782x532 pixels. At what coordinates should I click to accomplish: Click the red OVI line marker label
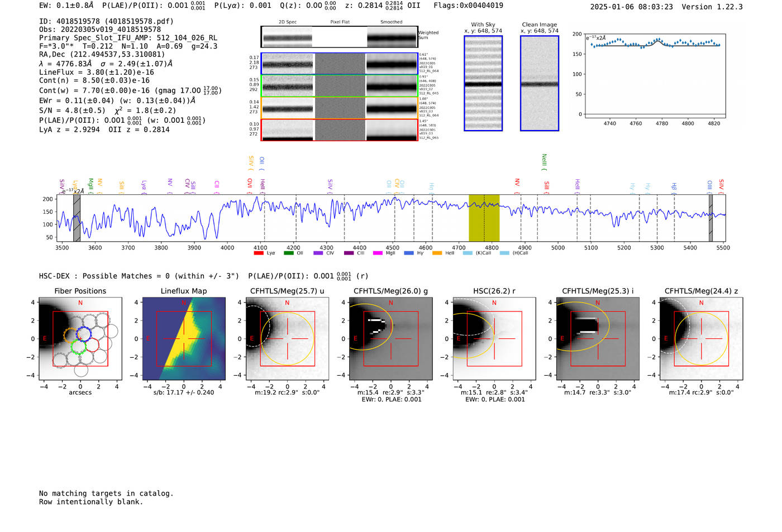[250, 184]
